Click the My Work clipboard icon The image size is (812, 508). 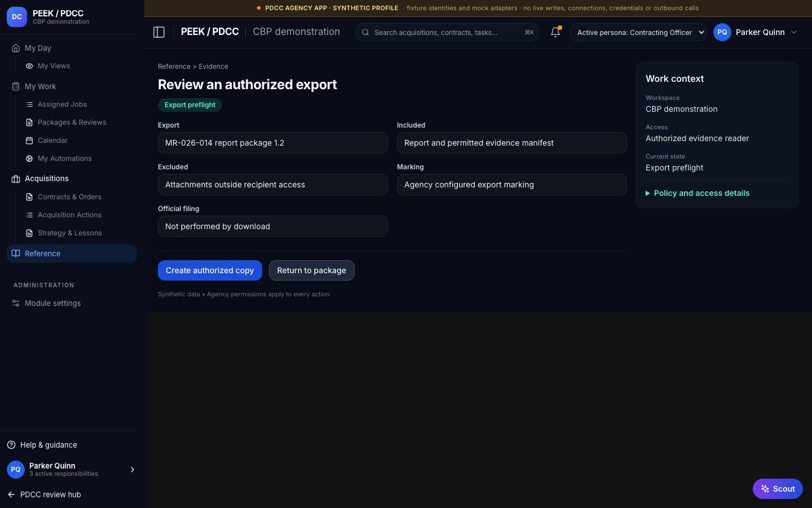[16, 86]
